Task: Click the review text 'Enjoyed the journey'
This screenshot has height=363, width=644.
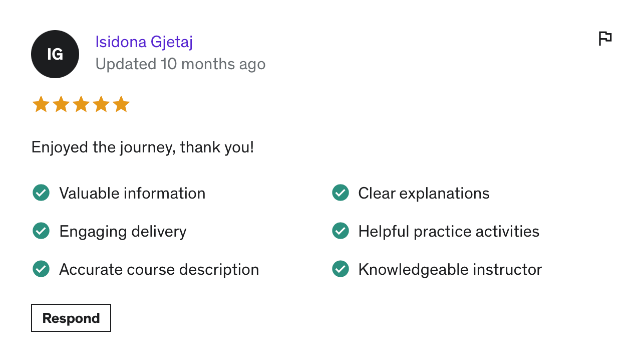Action: 142,147
